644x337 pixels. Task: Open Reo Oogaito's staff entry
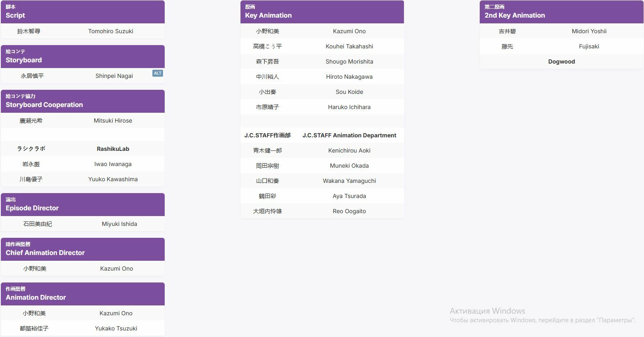349,211
